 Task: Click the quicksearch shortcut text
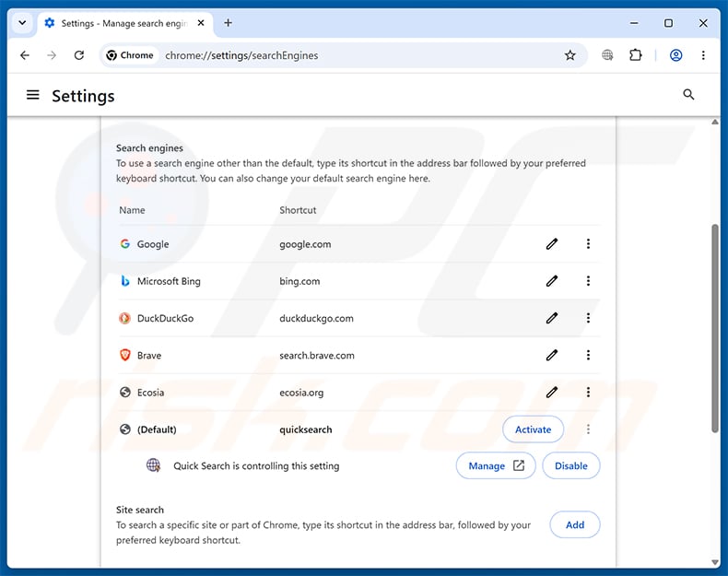(306, 429)
